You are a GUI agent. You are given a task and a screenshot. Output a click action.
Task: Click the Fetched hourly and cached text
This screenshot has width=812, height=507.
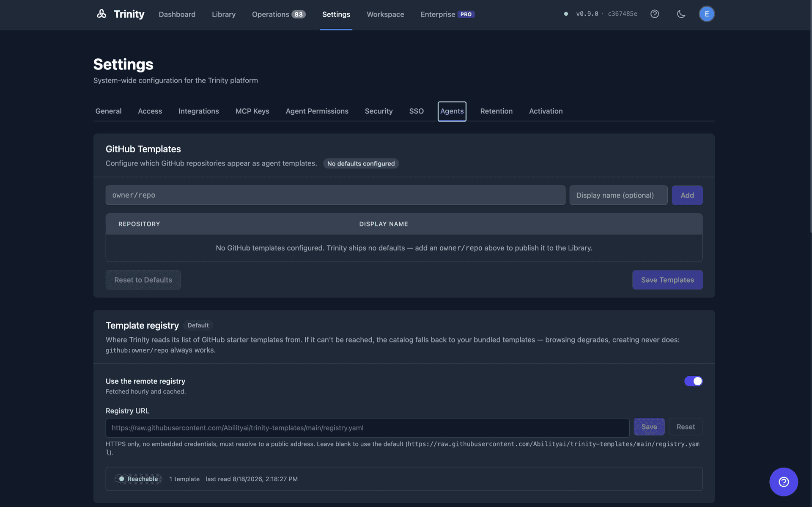coord(145,391)
